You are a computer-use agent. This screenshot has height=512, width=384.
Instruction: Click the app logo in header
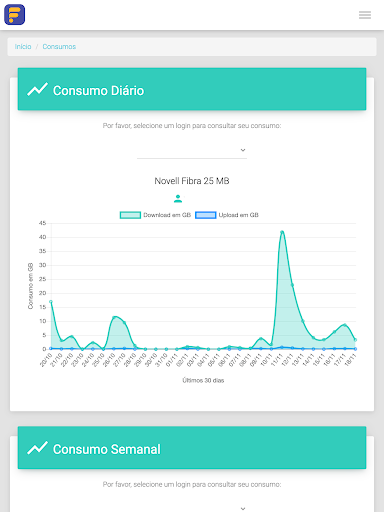point(15,15)
